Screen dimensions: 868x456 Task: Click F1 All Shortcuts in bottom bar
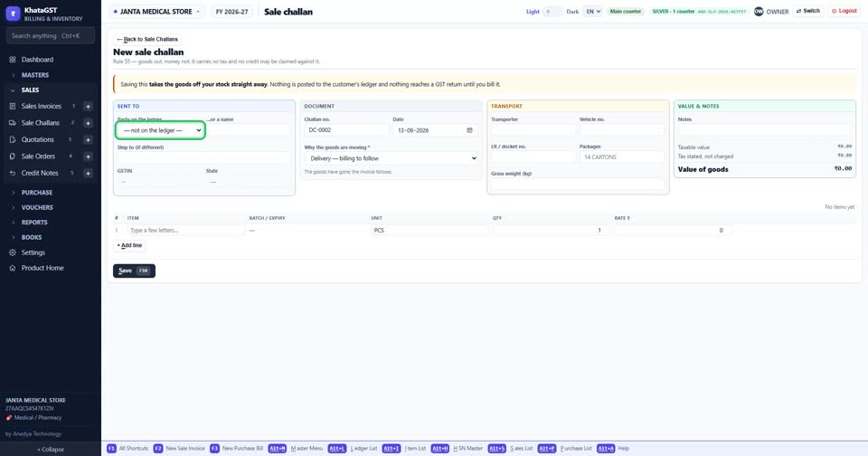tap(127, 448)
